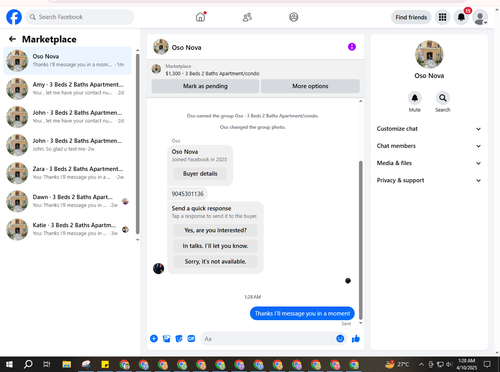Click the $1,300 listing title text
Screen dimensions: 500x372
[212, 73]
